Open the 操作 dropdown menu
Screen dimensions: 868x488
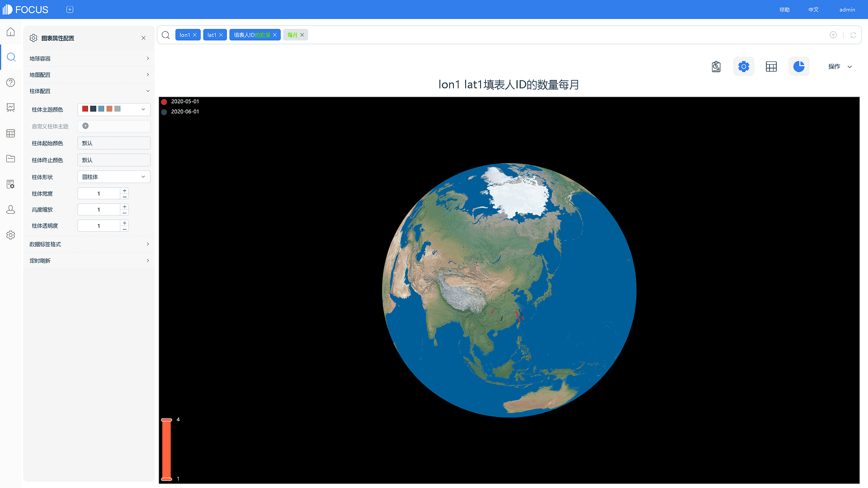[x=840, y=66]
